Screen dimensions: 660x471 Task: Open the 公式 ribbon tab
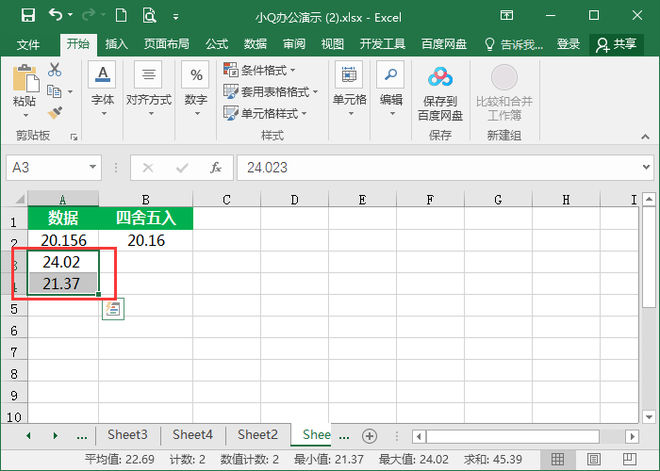[217, 44]
